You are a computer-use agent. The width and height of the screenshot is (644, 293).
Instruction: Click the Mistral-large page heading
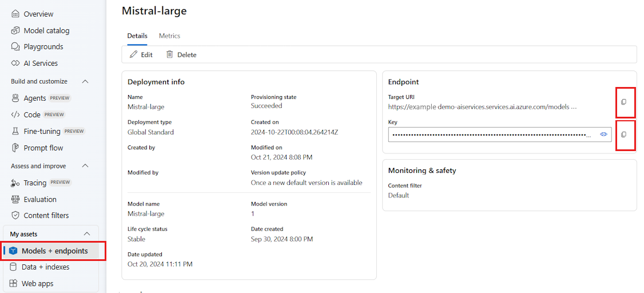[x=154, y=11]
